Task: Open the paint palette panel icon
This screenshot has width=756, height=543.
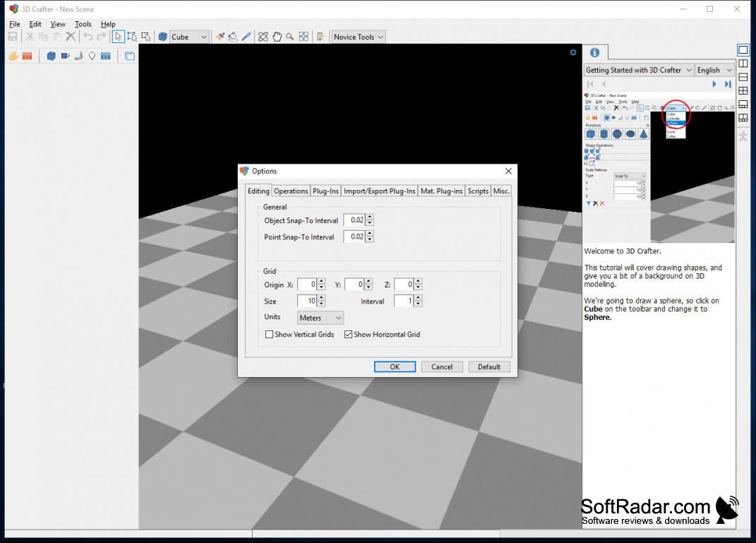Action: point(13,56)
